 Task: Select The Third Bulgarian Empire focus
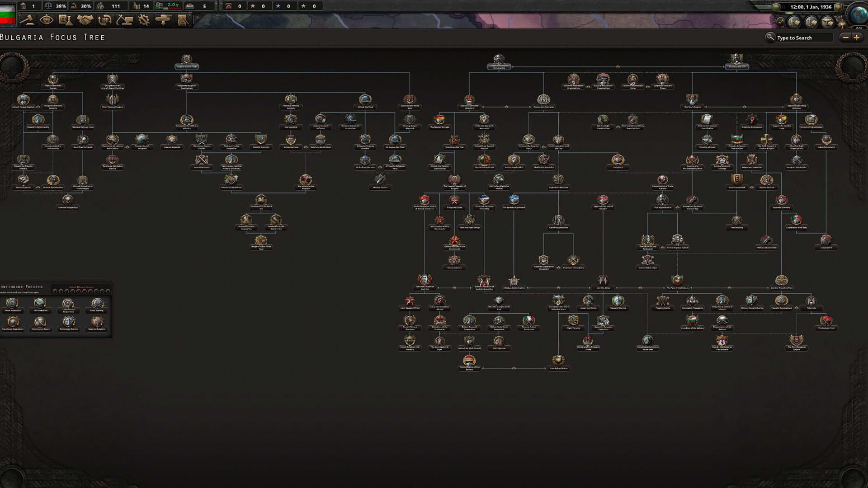point(796,342)
